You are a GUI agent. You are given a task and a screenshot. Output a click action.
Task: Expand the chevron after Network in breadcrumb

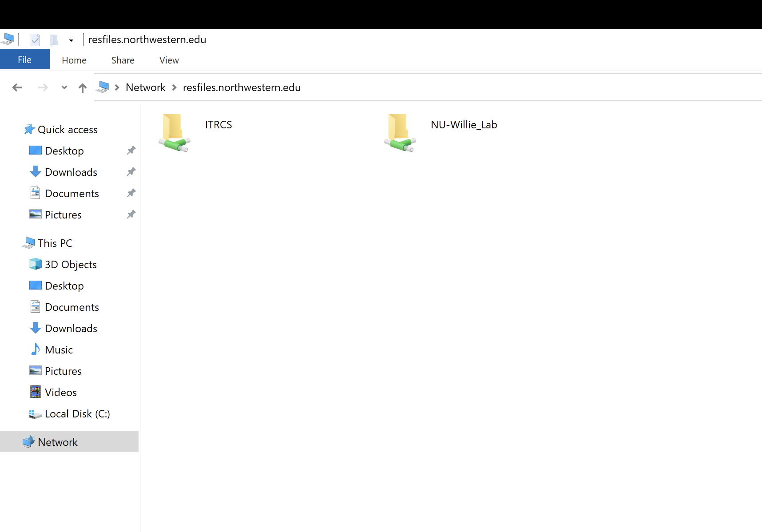(x=175, y=87)
